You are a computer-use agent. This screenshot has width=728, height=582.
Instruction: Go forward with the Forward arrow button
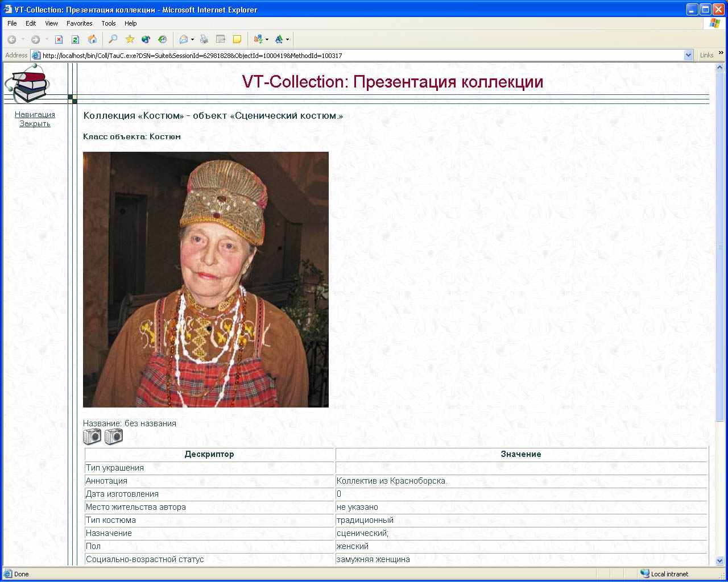point(35,39)
